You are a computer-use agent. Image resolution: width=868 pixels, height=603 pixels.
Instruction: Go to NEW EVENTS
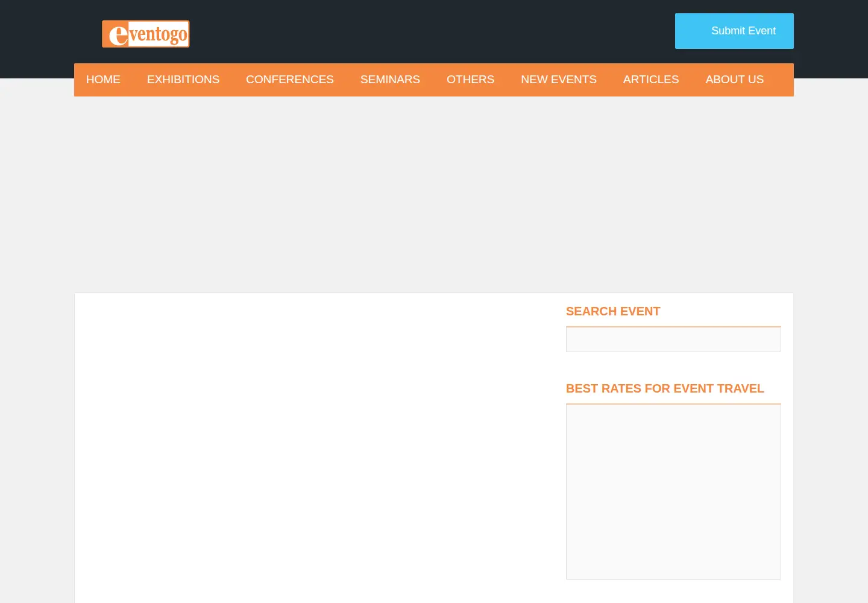point(559,80)
